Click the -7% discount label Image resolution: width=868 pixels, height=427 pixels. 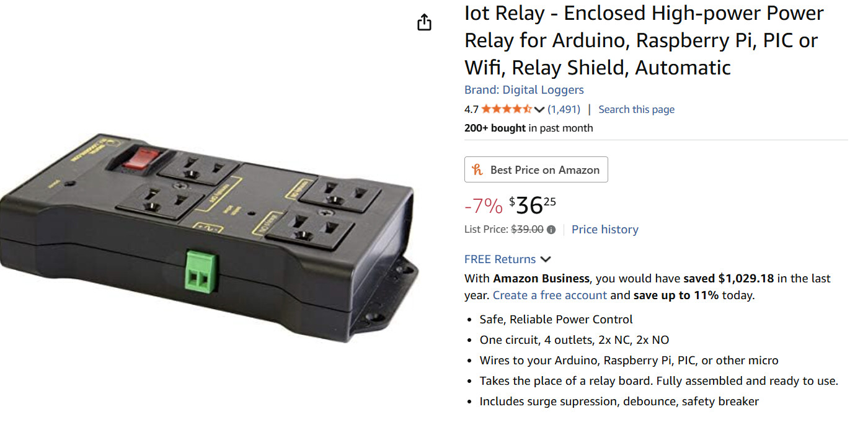[484, 205]
